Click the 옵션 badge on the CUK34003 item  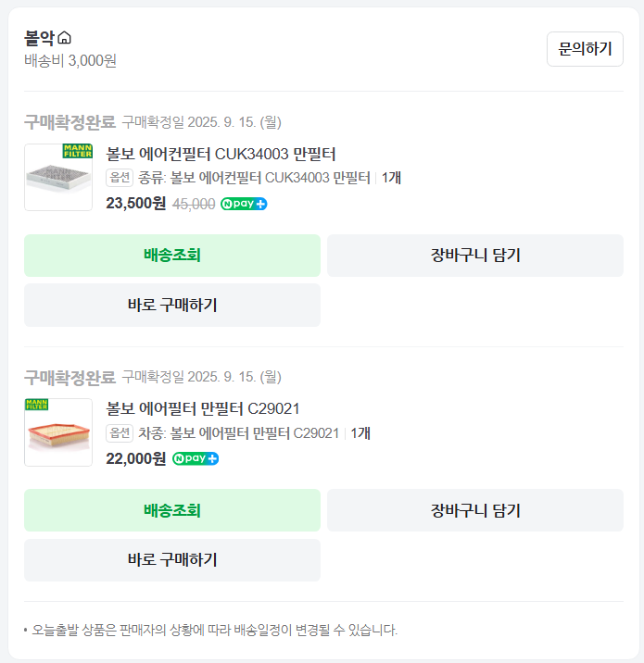pyautogui.click(x=120, y=178)
